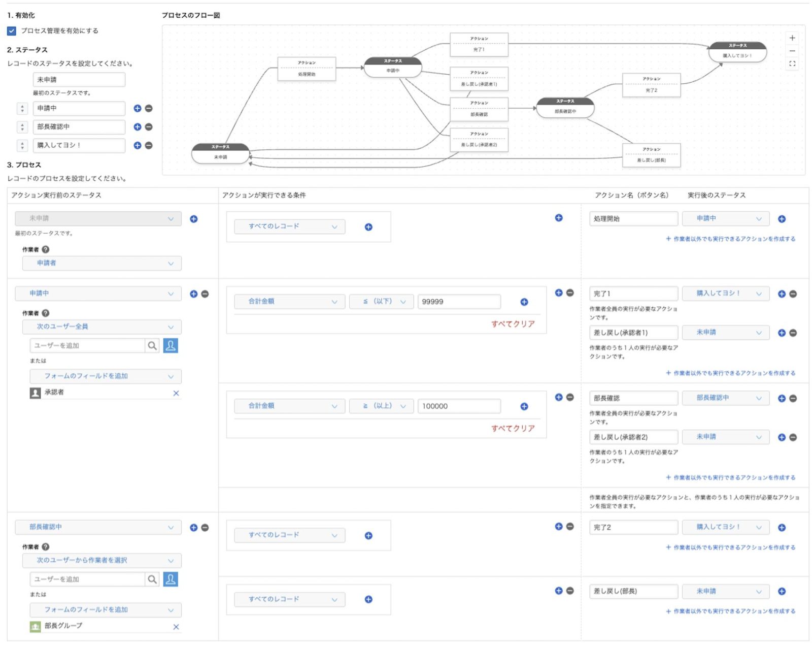The height and width of the screenshot is (647, 812).
Task: Zoom in on the process flow diagram
Action: pyautogui.click(x=792, y=38)
